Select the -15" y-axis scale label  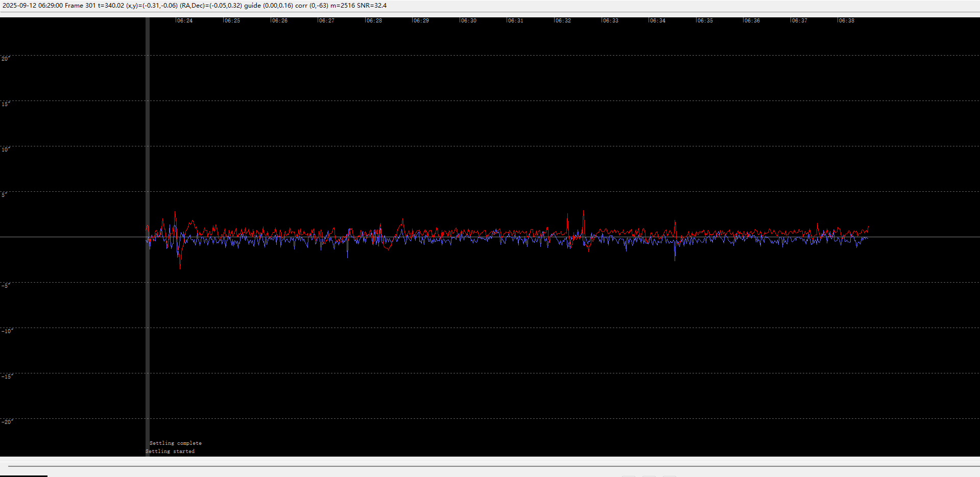tap(7, 376)
